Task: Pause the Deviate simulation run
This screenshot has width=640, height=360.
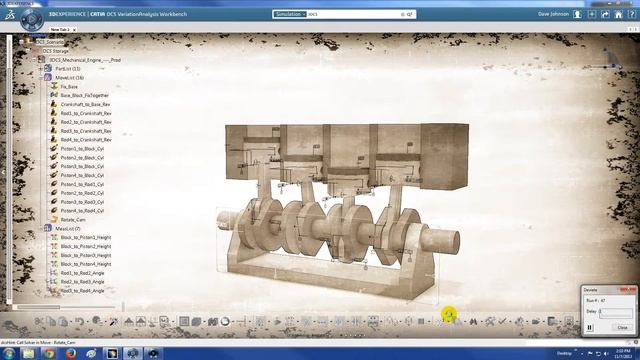Action: coord(589,328)
